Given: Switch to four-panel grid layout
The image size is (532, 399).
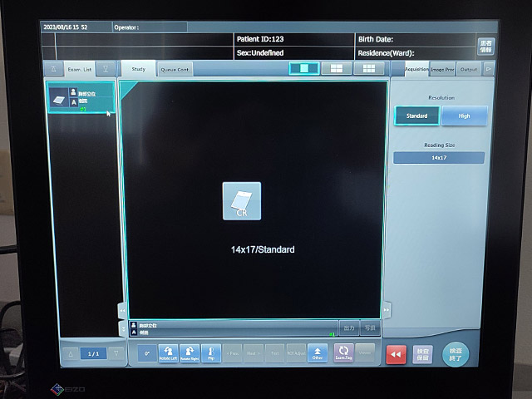Looking at the screenshot, I should coord(336,68).
